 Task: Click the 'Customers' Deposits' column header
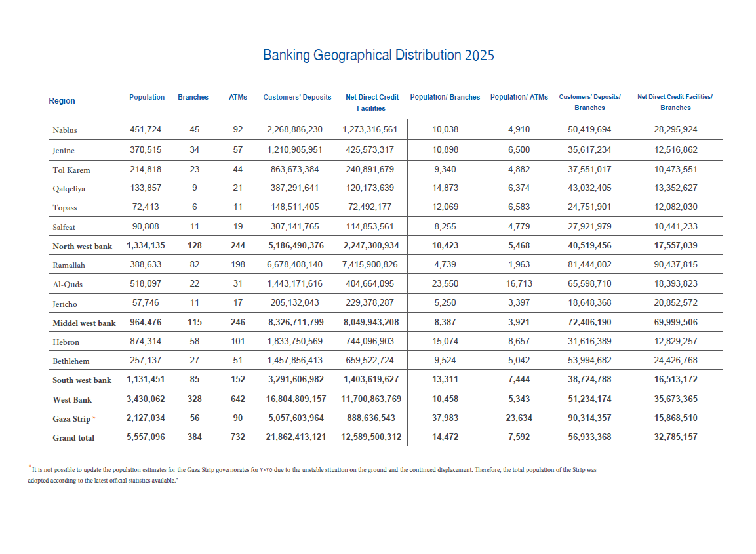(x=297, y=97)
